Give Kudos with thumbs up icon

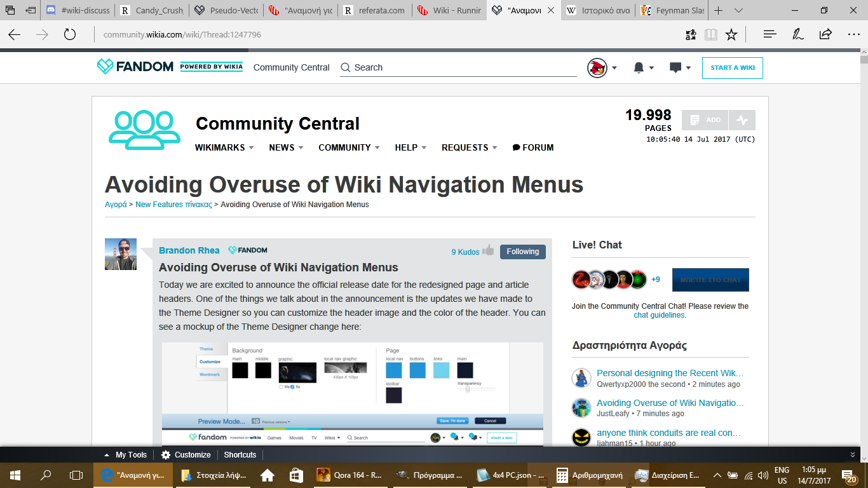(x=488, y=250)
